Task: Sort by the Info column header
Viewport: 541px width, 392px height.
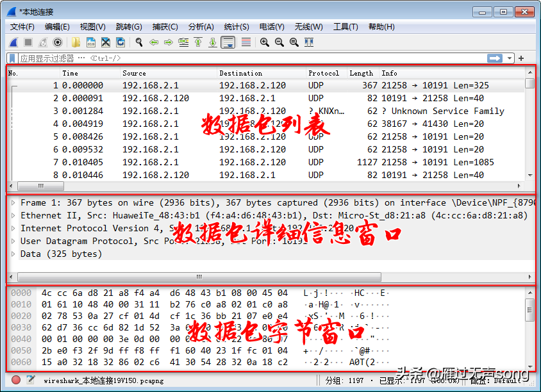Action: pyautogui.click(x=452, y=73)
